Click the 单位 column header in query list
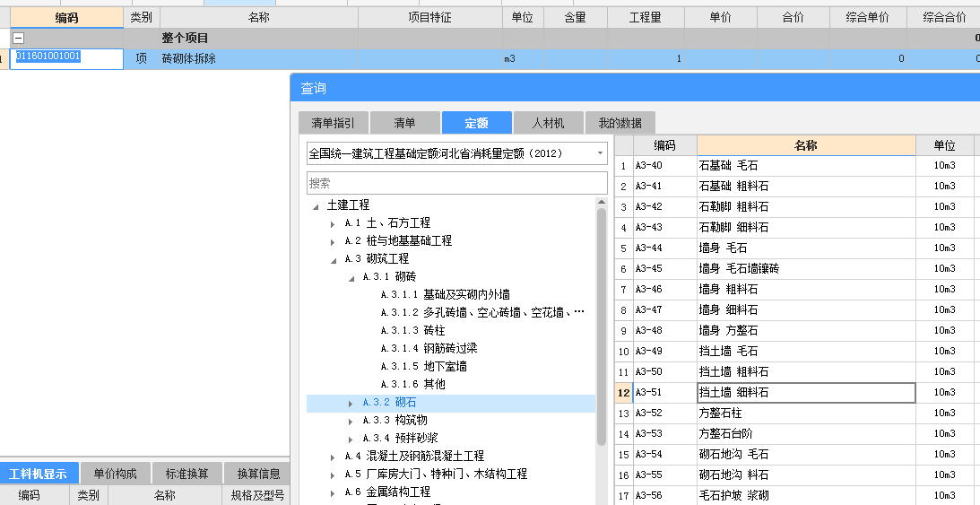 pyautogui.click(x=944, y=145)
